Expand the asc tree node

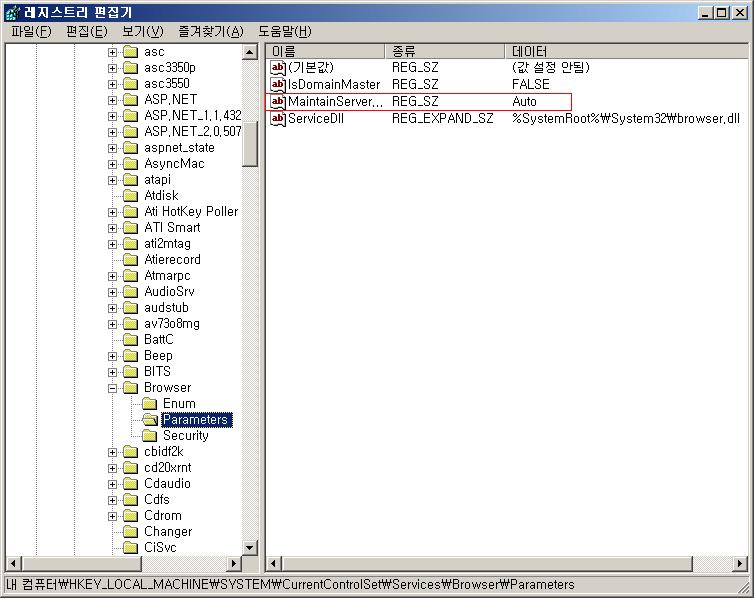[x=112, y=52]
